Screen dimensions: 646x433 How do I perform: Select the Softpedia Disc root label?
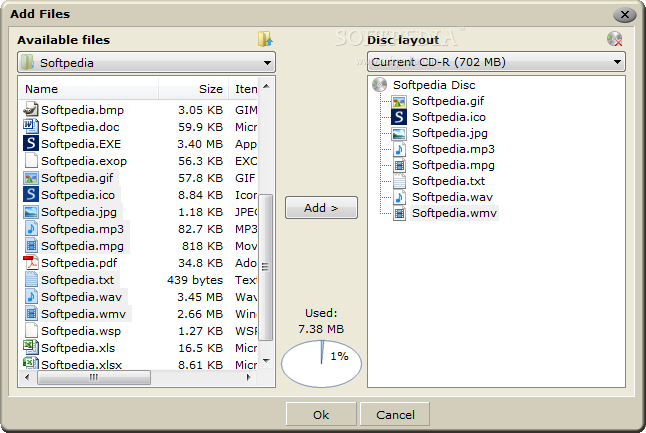pos(434,85)
